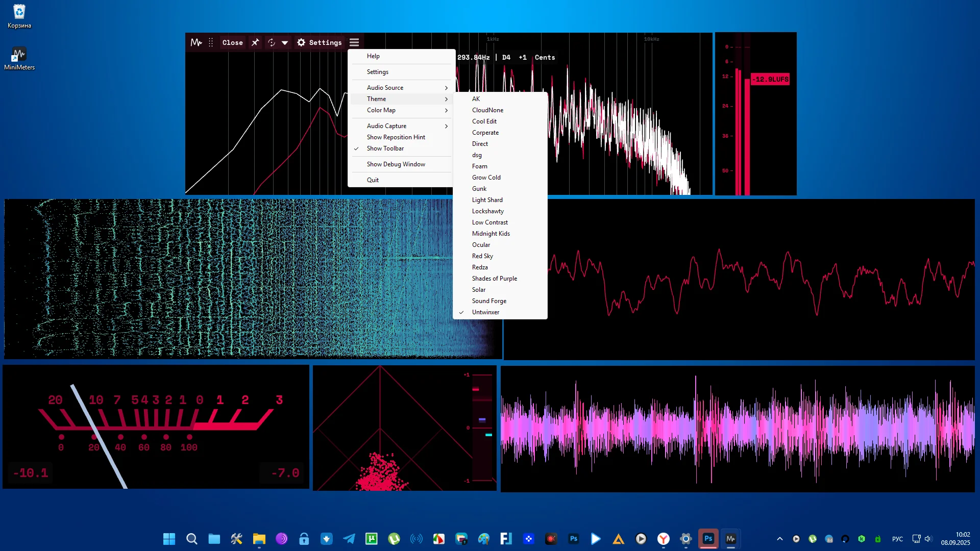Open the hamburger menu icon
This screenshot has height=551, width=980.
[x=354, y=42]
